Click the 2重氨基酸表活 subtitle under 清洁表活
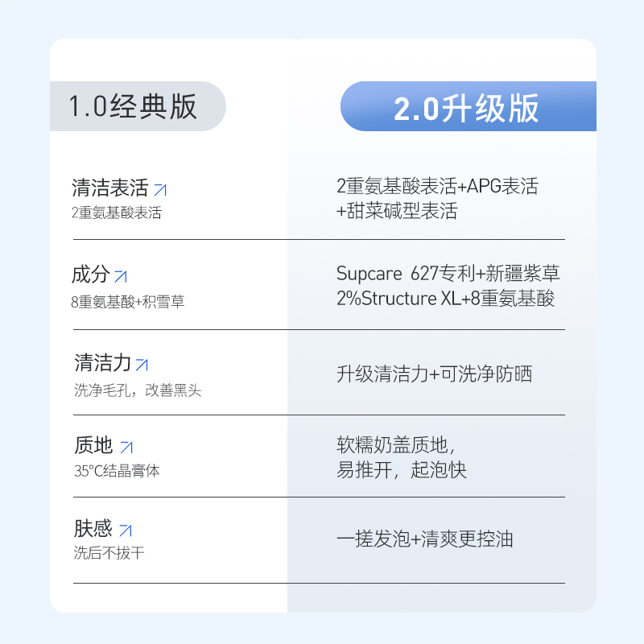Screen dimensions: 644x644 point(117,213)
